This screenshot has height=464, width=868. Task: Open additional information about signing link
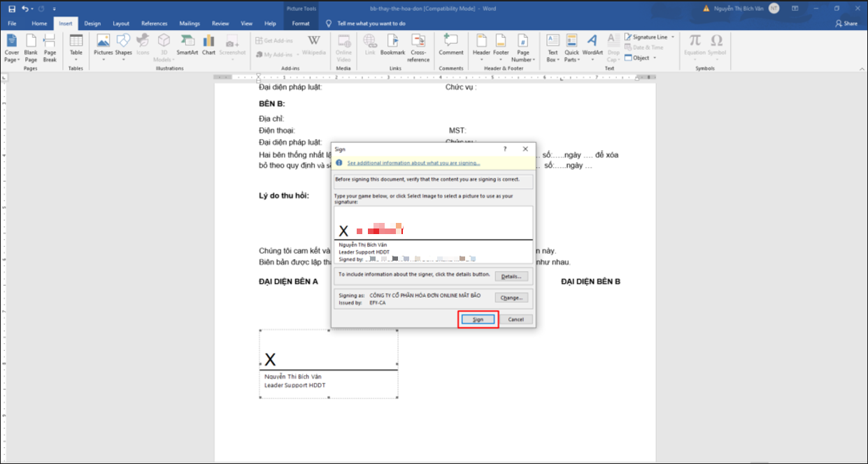click(x=413, y=163)
